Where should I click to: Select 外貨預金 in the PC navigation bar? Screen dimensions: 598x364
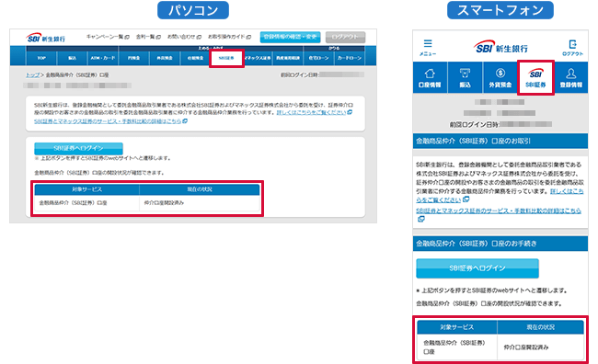click(x=165, y=58)
